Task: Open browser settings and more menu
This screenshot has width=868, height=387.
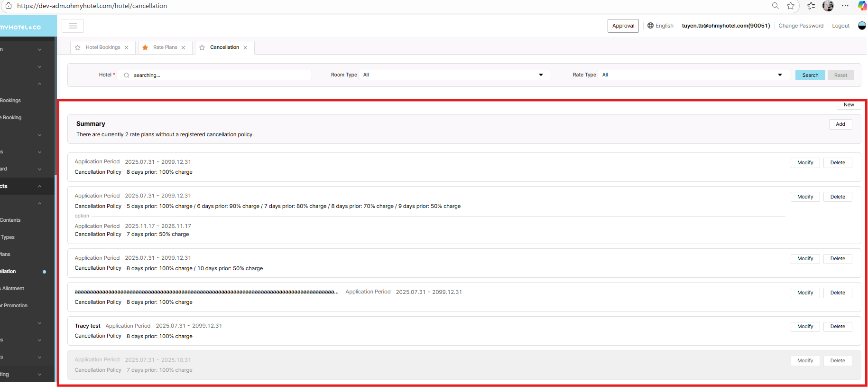Action: pos(845,6)
